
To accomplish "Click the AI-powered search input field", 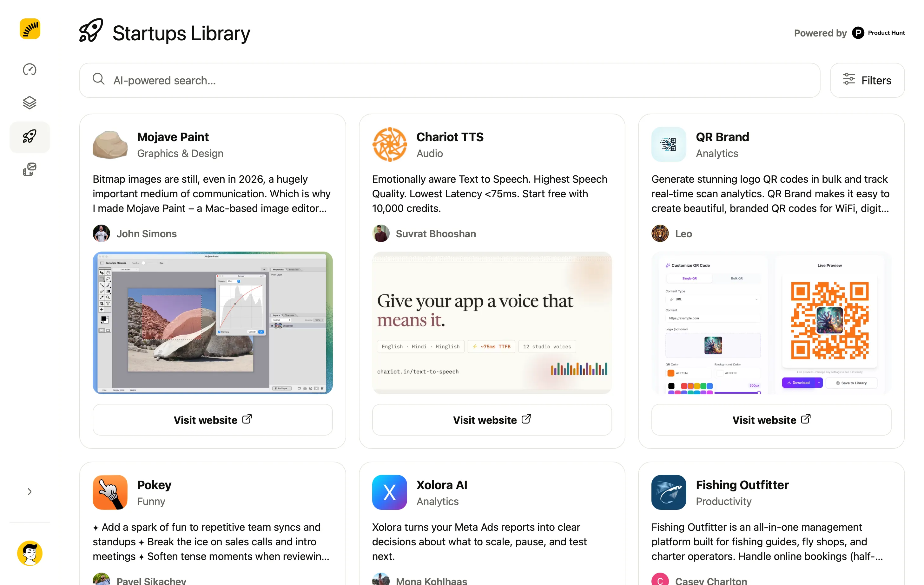I will pyautogui.click(x=450, y=80).
